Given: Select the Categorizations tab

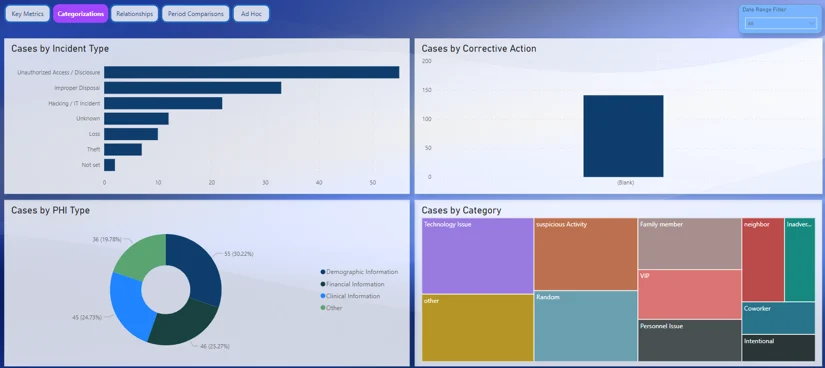Looking at the screenshot, I should (81, 14).
